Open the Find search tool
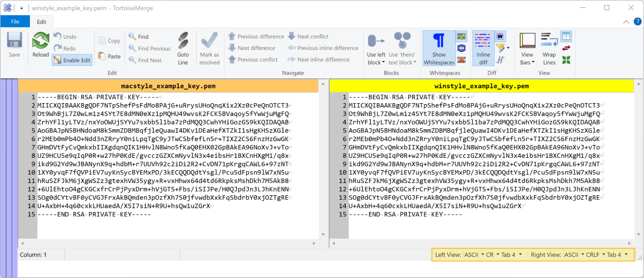 pyautogui.click(x=139, y=36)
